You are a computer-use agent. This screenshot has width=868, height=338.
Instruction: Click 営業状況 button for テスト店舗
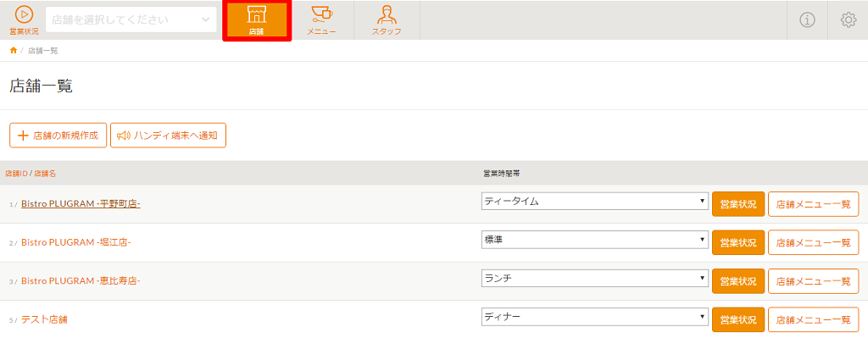(738, 319)
